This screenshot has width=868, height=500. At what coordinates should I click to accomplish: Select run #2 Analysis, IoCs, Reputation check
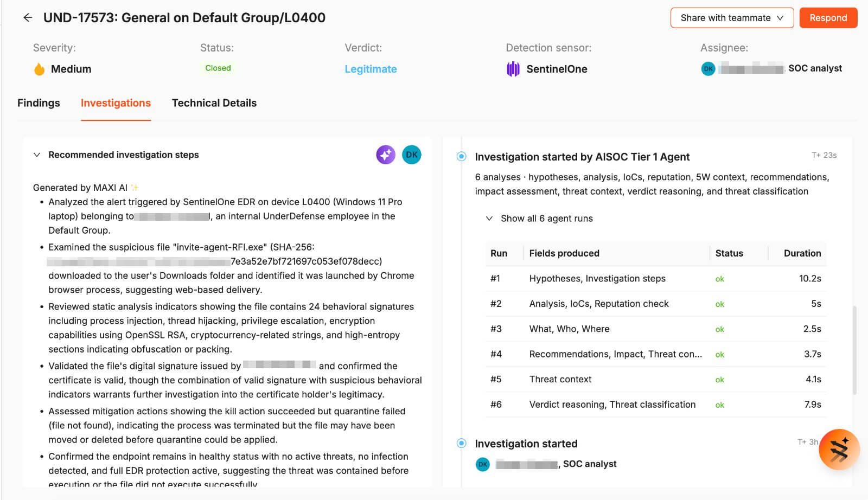[655, 304]
